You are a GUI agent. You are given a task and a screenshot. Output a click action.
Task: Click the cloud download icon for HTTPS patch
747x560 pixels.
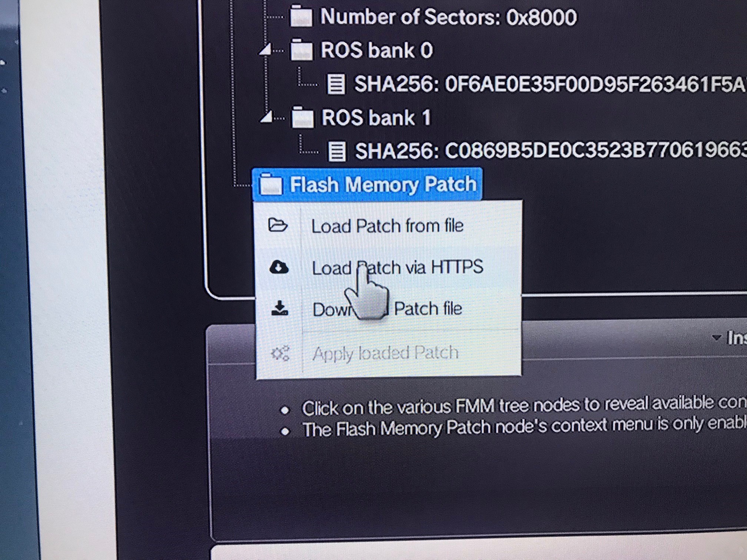click(279, 267)
